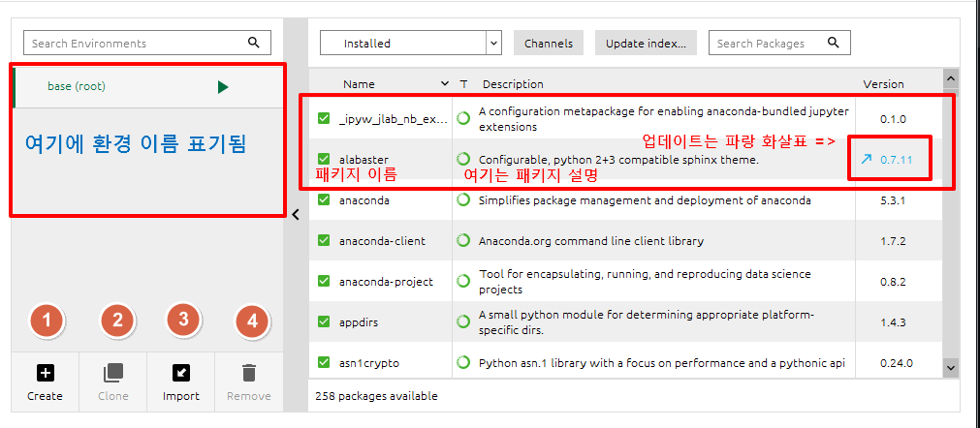Click package list scrollbar up arrow
980x428 pixels.
click(951, 78)
